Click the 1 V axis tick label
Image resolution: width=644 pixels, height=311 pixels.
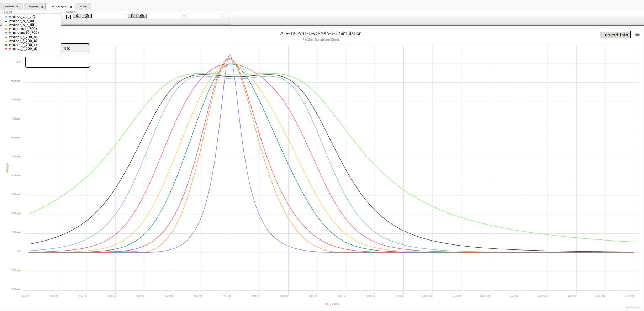tap(19, 62)
